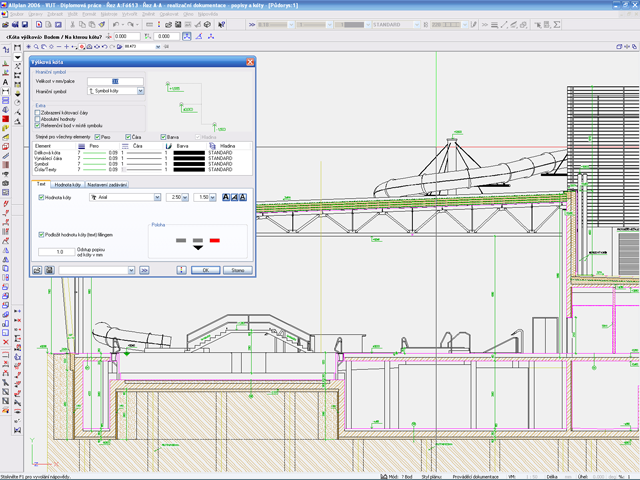Uncheck the 'Barva' same-for-all checkbox
Viewport: 640px width, 480px height.
[163, 137]
